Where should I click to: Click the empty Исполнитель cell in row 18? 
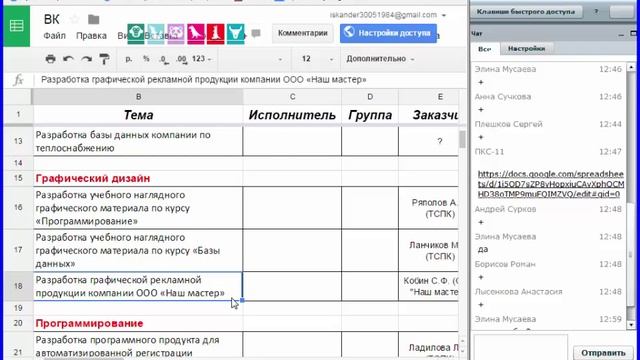pos(292,286)
